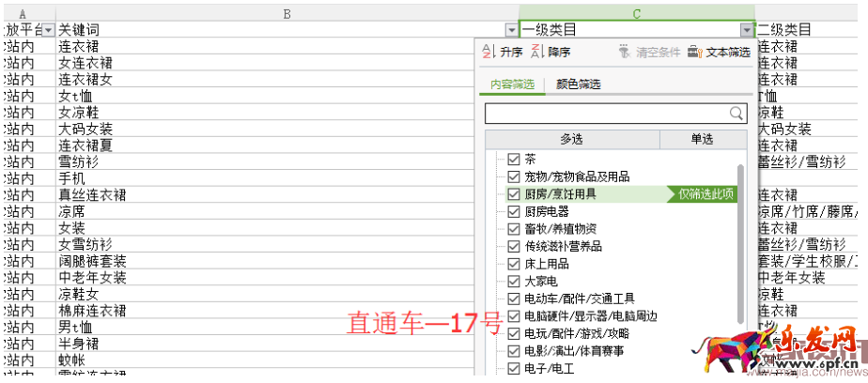Uncheck the 茶 checkbox
The image size is (868, 383).
(513, 159)
